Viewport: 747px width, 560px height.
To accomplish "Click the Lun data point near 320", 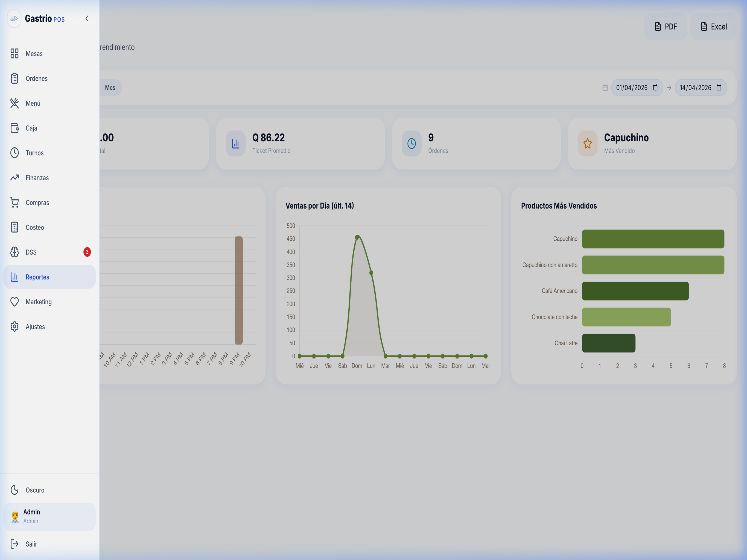I will tap(371, 273).
